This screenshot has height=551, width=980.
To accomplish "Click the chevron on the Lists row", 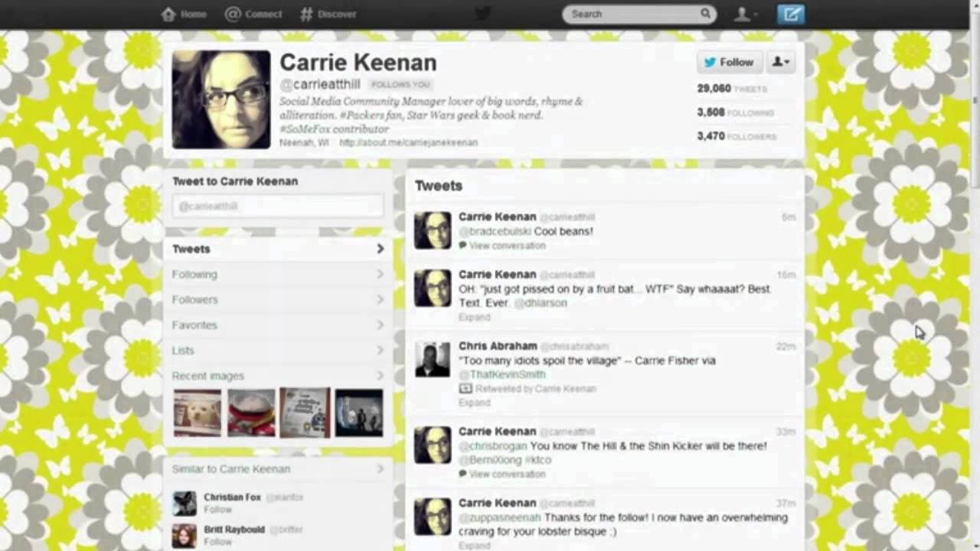I will tap(380, 350).
